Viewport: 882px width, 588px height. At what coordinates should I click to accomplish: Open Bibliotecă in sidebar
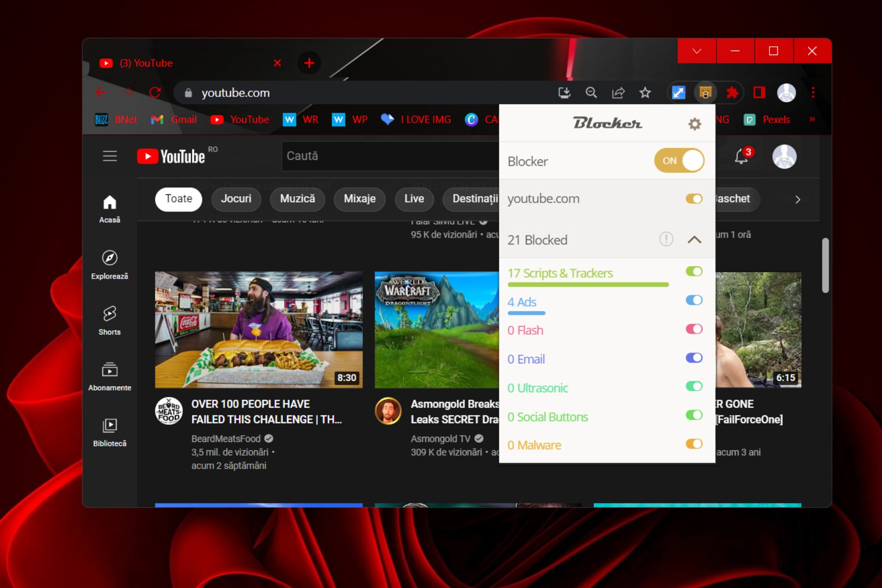pyautogui.click(x=109, y=432)
